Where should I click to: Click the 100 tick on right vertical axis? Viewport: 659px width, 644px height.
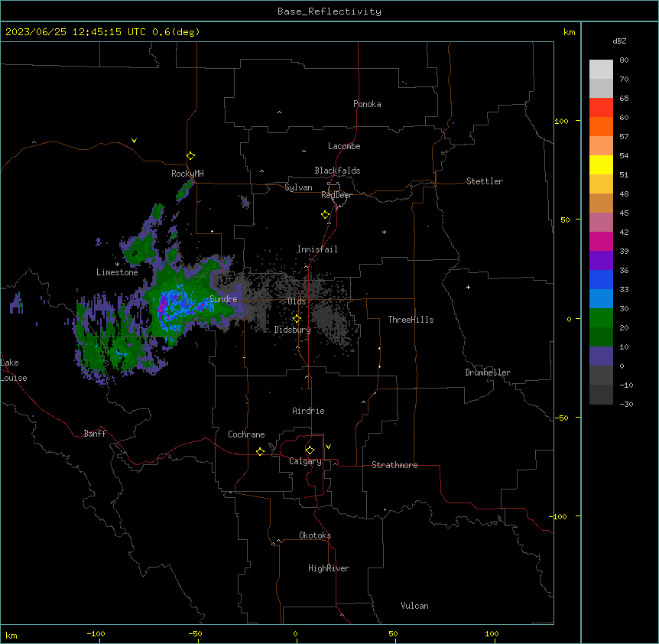click(x=561, y=121)
